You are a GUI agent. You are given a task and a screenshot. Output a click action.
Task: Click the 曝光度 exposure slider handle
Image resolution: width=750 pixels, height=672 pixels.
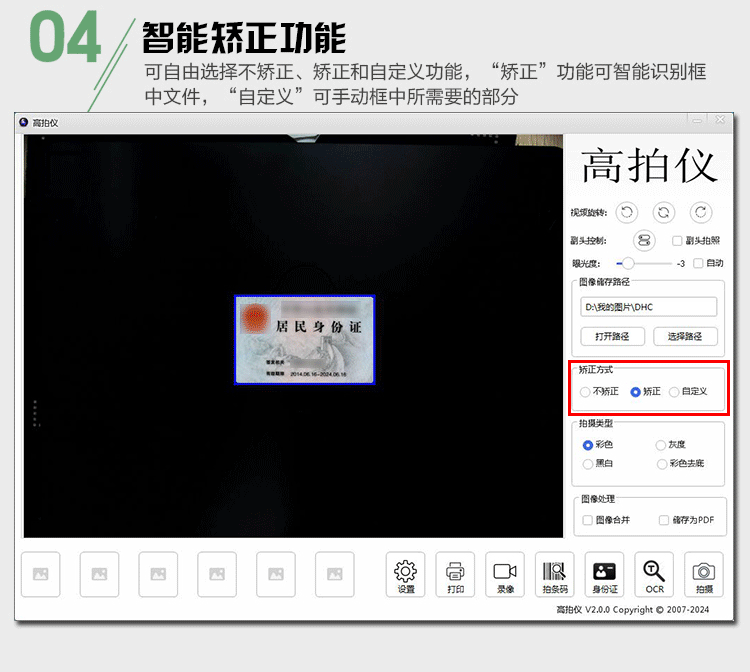click(628, 263)
